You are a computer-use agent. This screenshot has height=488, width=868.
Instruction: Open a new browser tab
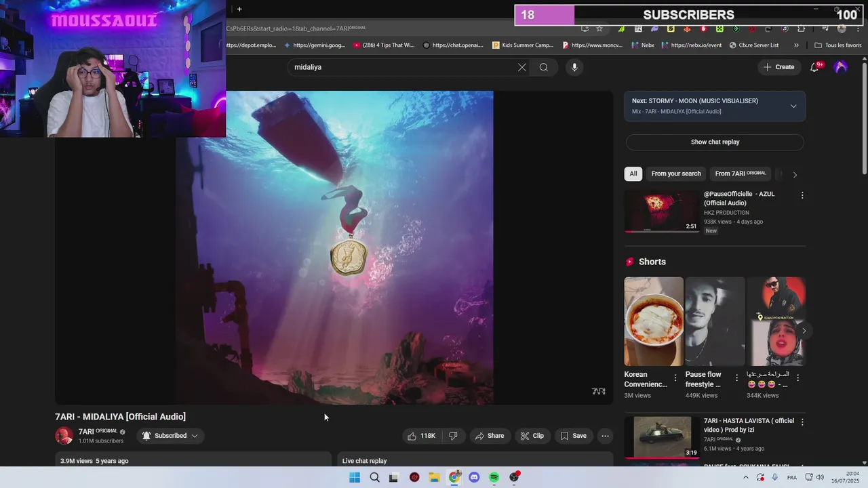point(239,9)
